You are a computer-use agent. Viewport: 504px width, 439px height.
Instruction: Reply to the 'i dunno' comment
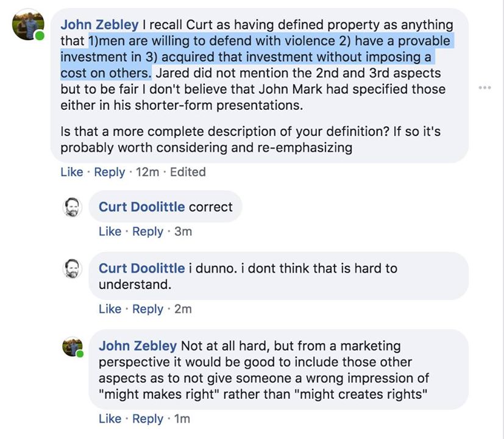pos(148,309)
